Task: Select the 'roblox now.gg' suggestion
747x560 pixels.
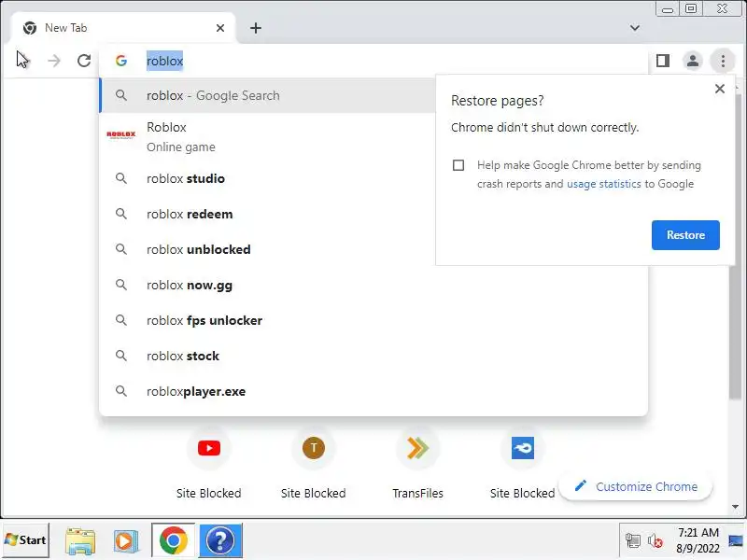Action: click(x=373, y=286)
